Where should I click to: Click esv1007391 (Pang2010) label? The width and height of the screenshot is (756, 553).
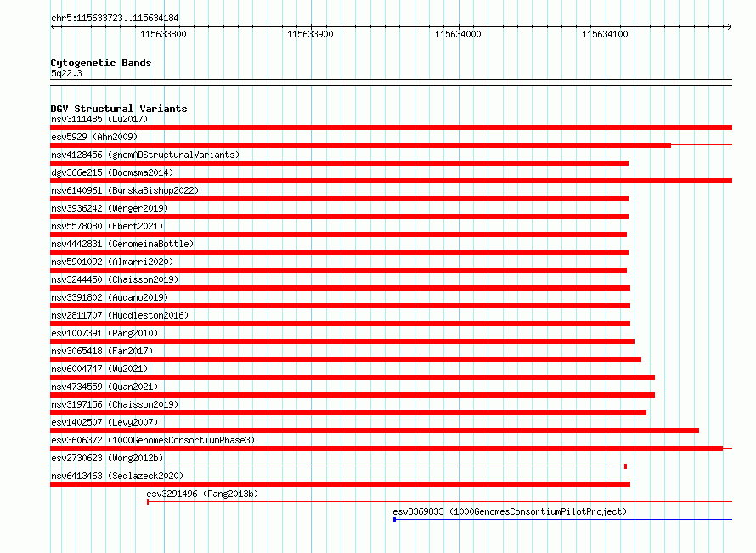coord(104,333)
